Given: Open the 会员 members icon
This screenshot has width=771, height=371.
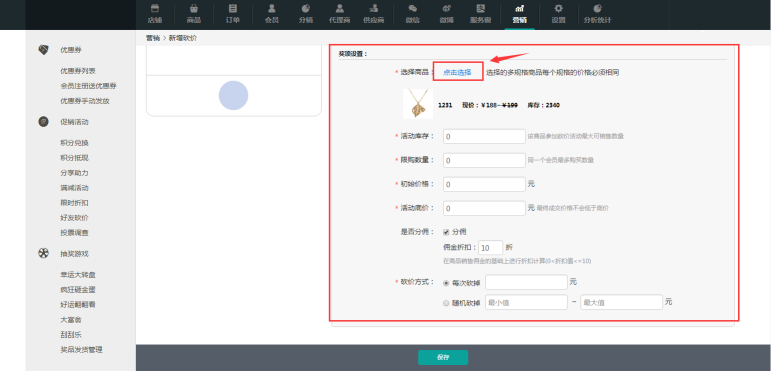Looking at the screenshot, I should (x=271, y=8).
